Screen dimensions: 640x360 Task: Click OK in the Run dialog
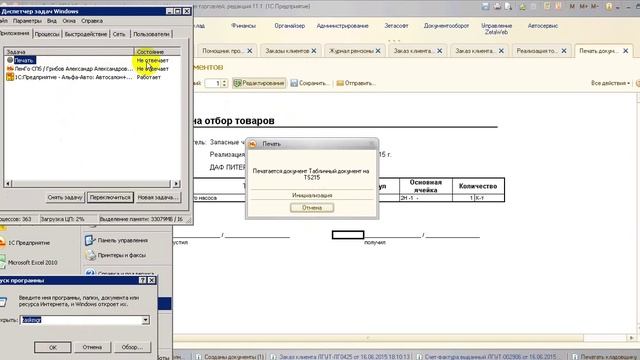click(53, 347)
